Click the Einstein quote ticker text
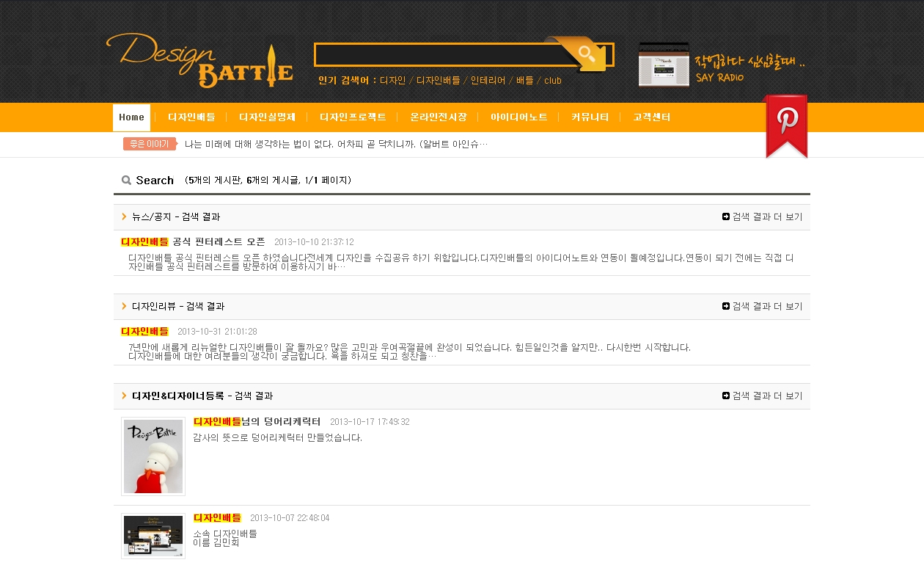924x568 pixels. pos(336,144)
